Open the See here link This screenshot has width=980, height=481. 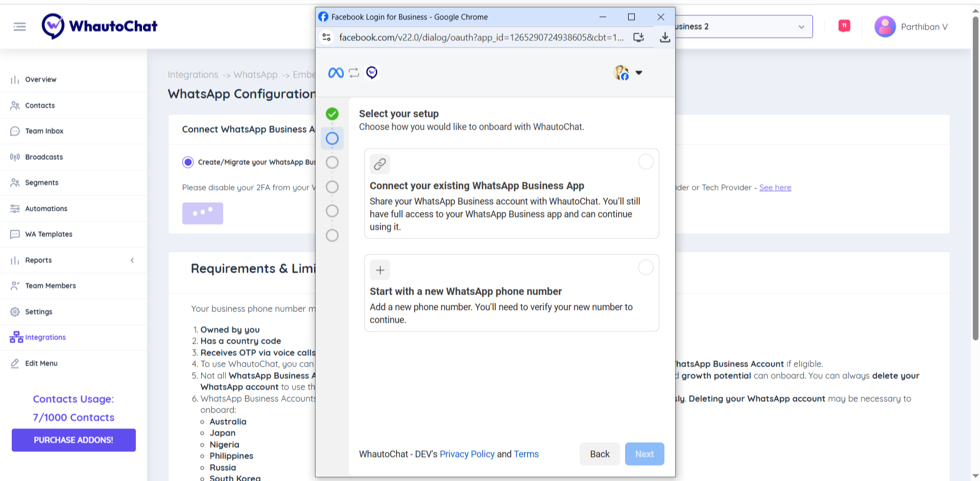pos(775,187)
